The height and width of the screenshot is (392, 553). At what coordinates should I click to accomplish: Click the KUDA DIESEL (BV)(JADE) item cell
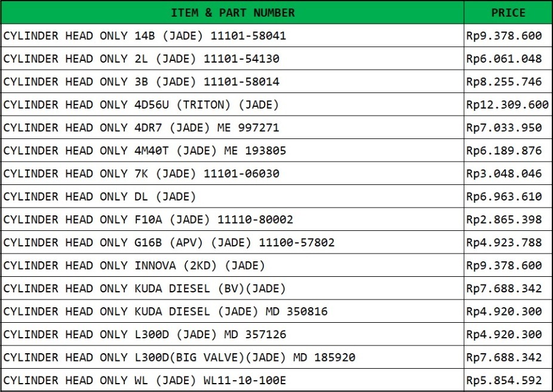232,288
